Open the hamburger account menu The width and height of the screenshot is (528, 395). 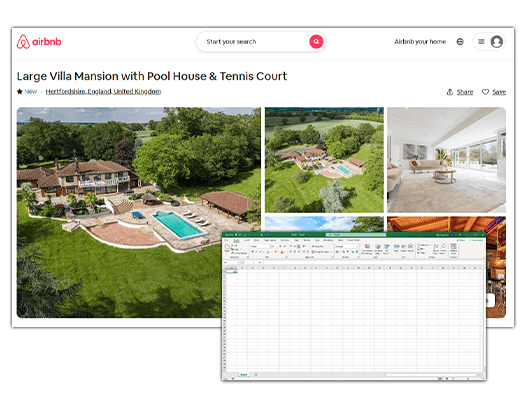point(481,41)
